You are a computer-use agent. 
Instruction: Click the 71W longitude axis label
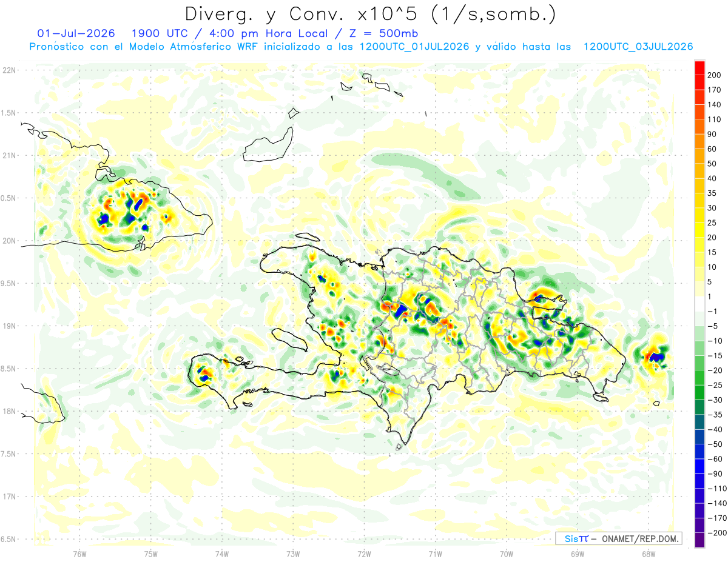pyautogui.click(x=435, y=554)
